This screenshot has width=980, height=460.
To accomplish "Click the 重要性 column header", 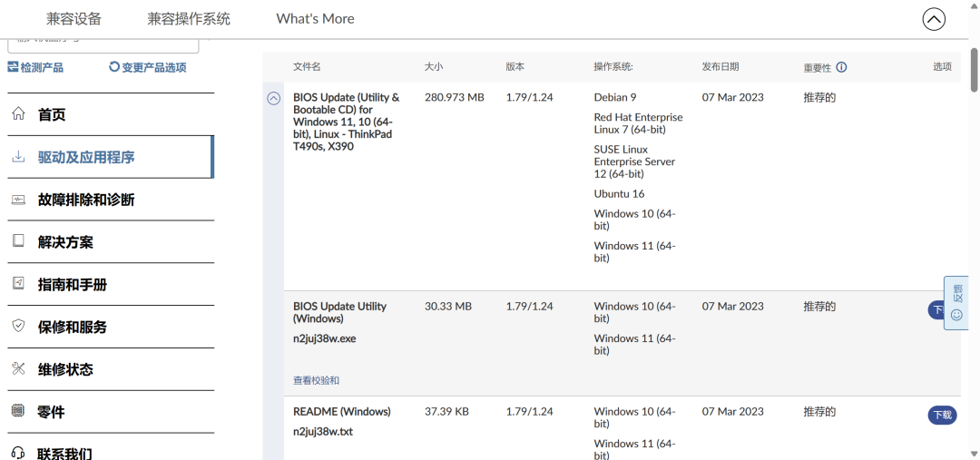I will click(x=818, y=67).
